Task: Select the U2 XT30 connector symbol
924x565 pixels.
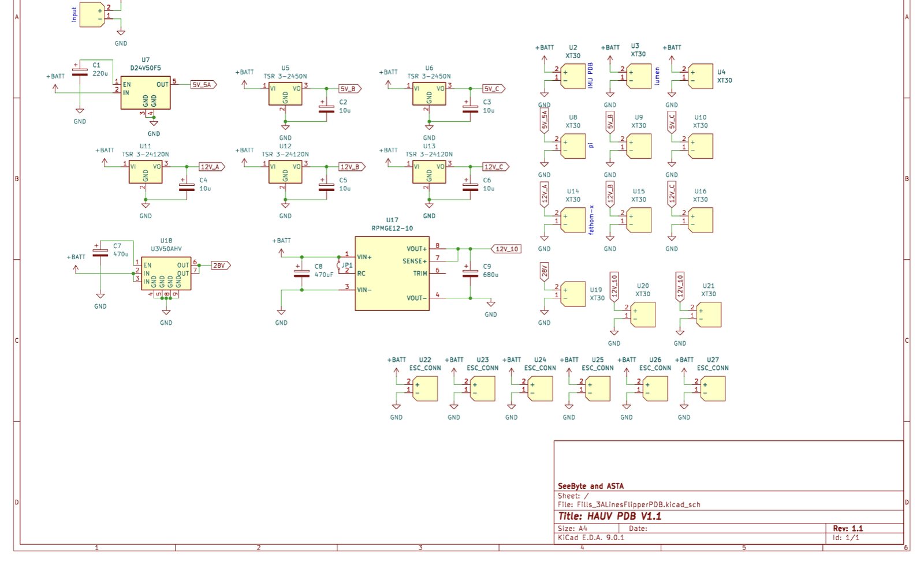Action: [x=573, y=76]
